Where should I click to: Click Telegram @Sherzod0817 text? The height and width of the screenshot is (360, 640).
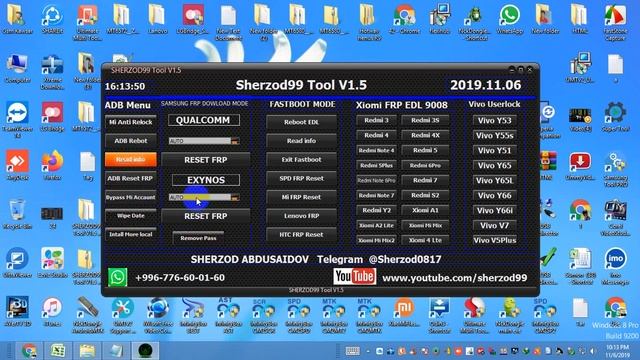[x=379, y=259]
